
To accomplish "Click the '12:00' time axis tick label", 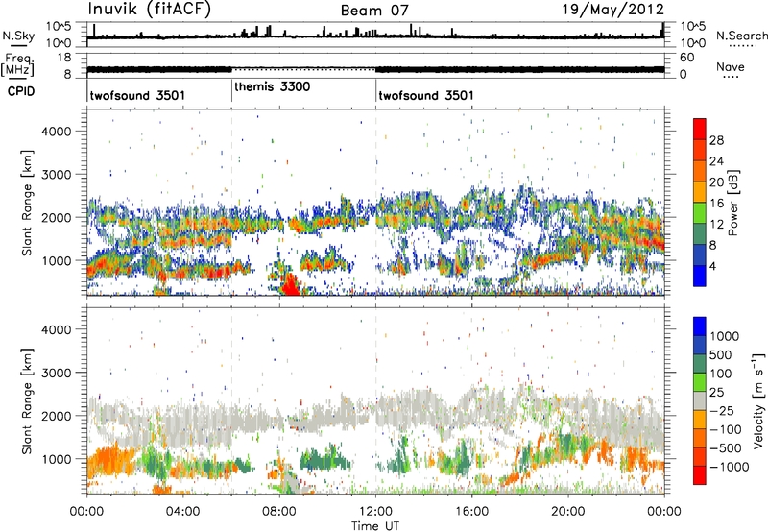I will [375, 512].
